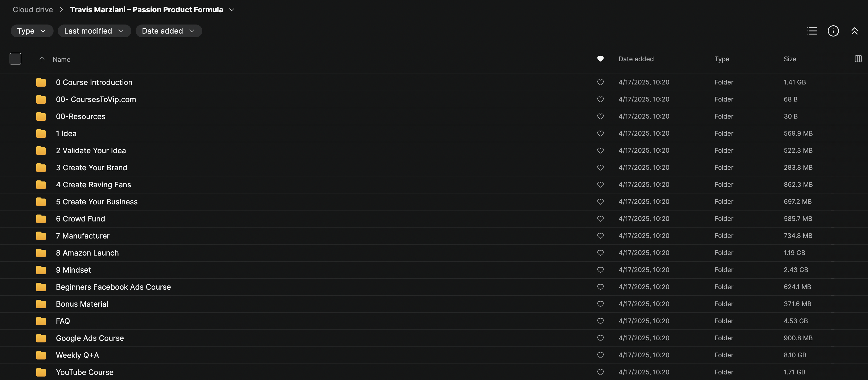Open the column settings icon

pyautogui.click(x=858, y=59)
